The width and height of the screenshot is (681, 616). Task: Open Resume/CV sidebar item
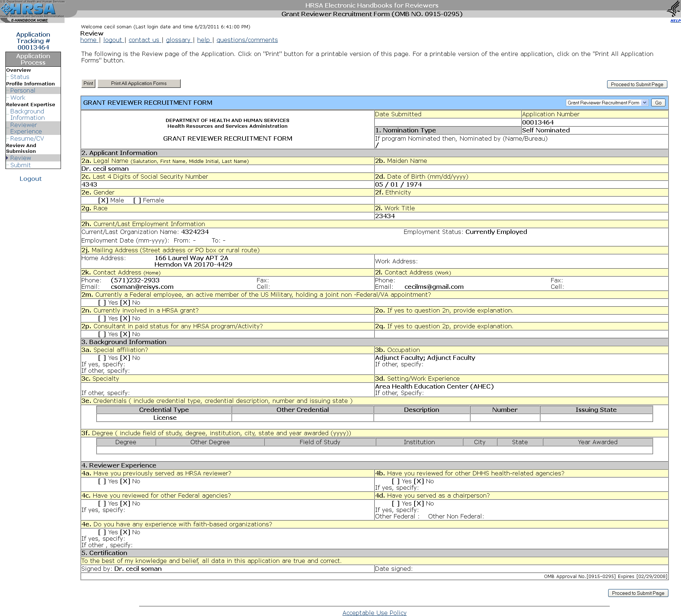tap(27, 138)
